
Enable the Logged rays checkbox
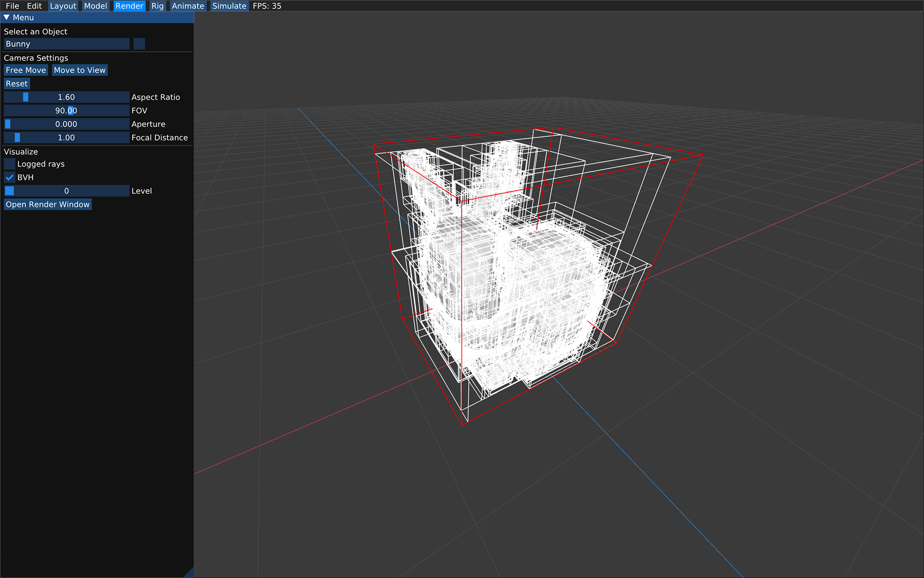(10, 164)
